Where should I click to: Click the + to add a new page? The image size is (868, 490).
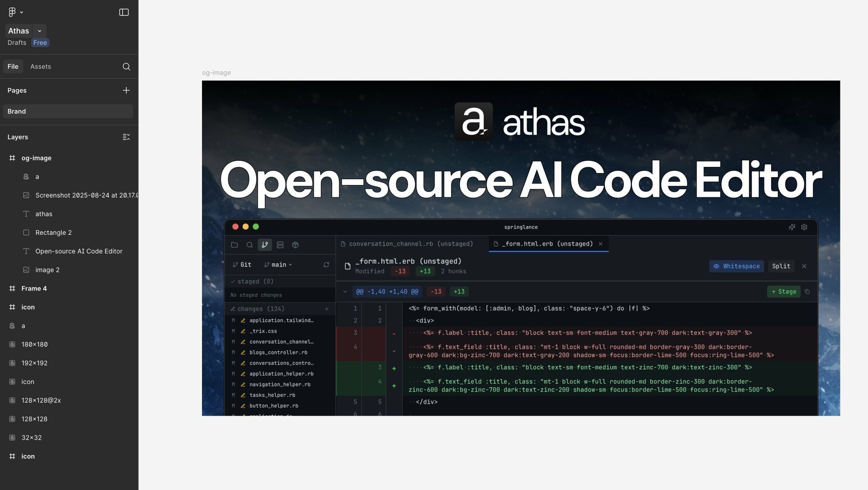pyautogui.click(x=126, y=90)
